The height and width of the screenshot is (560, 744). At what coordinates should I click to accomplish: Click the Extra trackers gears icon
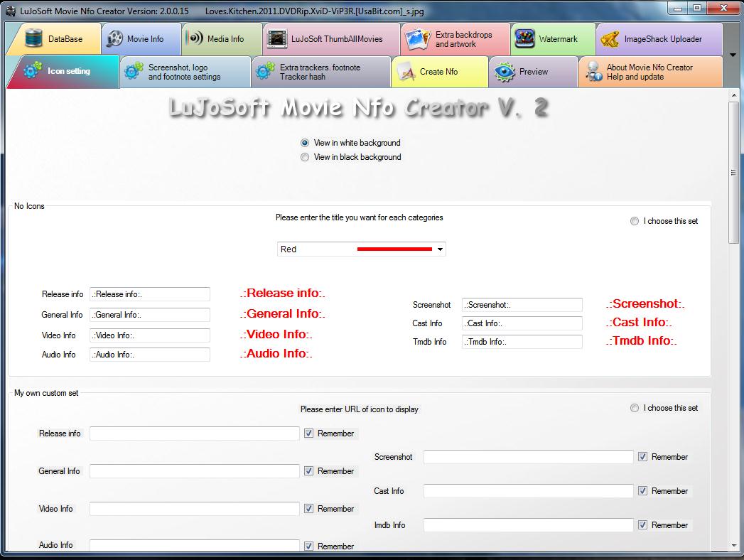(265, 71)
